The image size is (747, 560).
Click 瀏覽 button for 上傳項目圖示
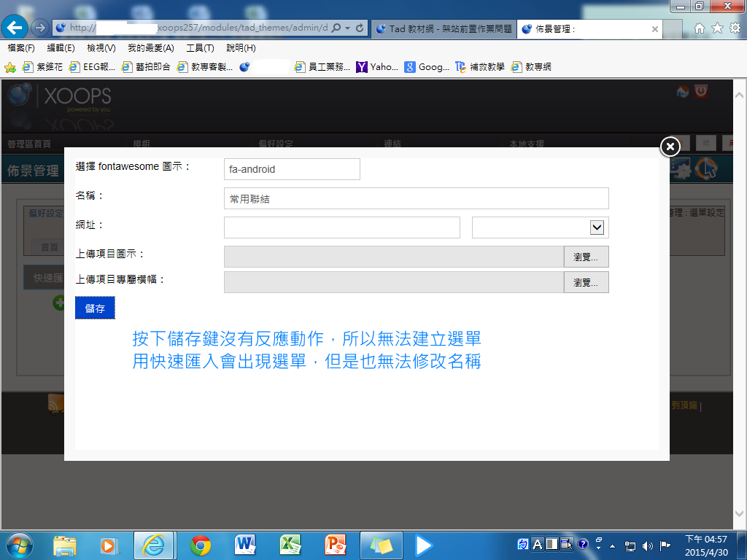pos(586,257)
